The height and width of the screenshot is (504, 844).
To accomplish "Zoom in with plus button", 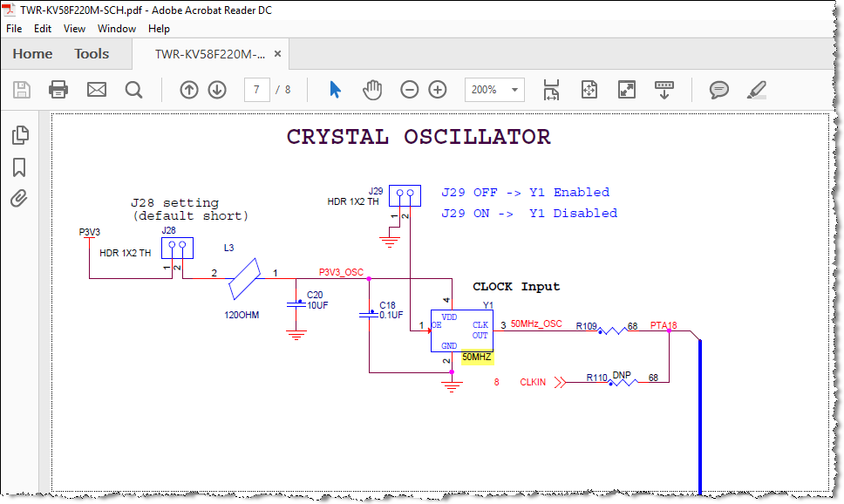I will 438,90.
